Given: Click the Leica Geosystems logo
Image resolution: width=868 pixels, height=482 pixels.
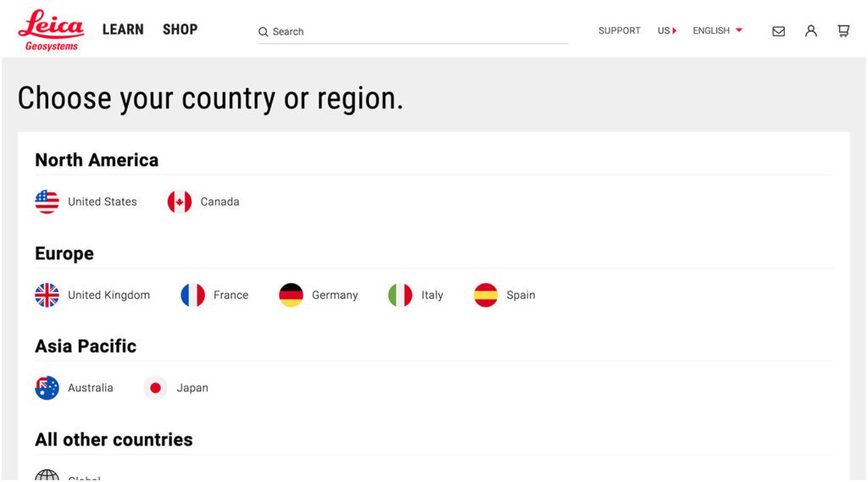Looking at the screenshot, I should (x=51, y=30).
